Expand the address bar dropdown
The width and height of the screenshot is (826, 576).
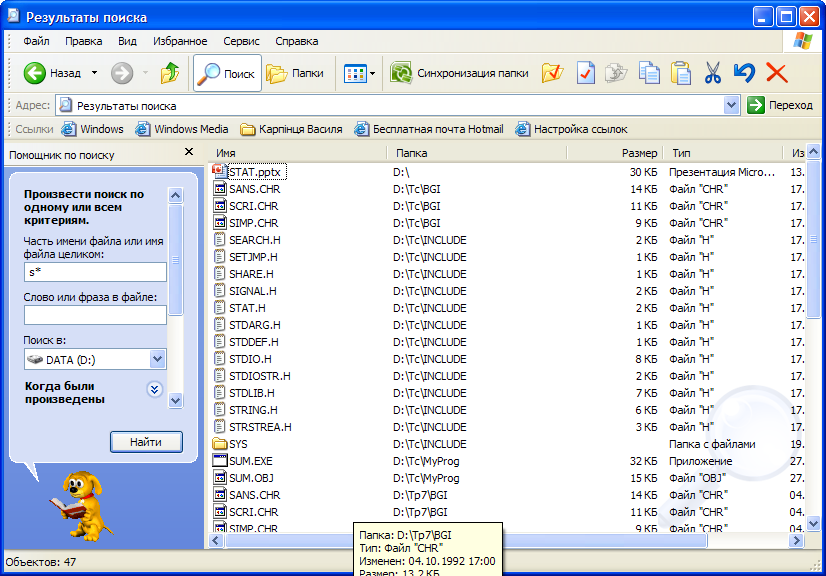[731, 105]
